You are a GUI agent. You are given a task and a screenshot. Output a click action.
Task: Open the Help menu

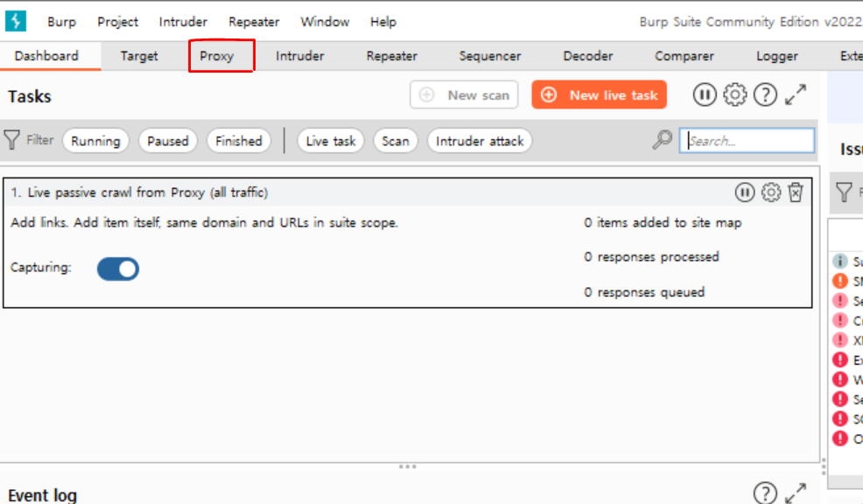(x=383, y=22)
